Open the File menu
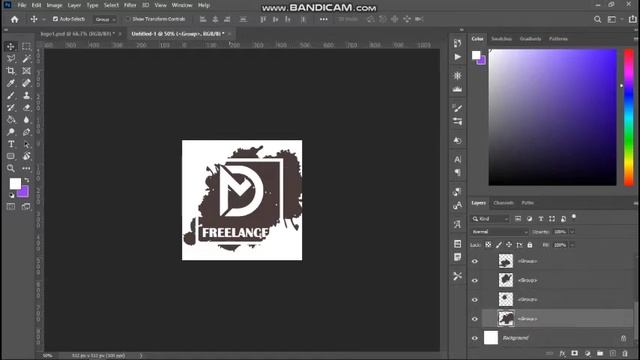The width and height of the screenshot is (640, 360). point(22,5)
